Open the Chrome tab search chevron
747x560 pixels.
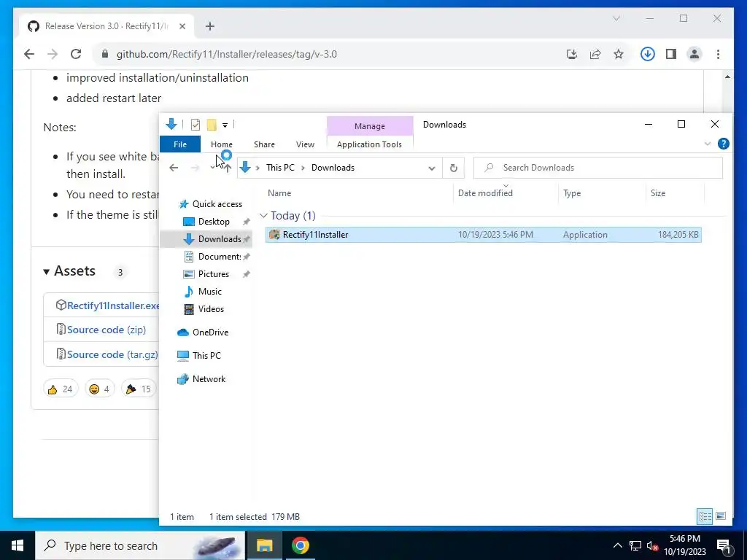coord(616,18)
